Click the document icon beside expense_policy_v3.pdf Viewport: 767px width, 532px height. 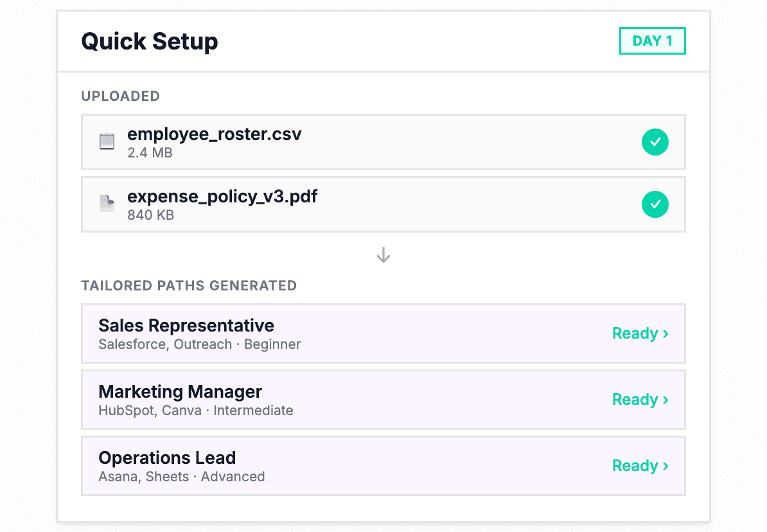click(107, 204)
